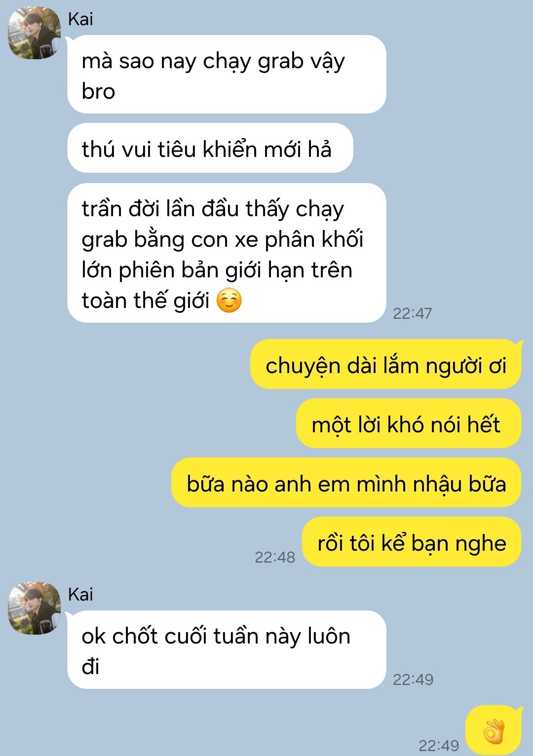Select the 'Kai' sender name at top

click(x=80, y=19)
